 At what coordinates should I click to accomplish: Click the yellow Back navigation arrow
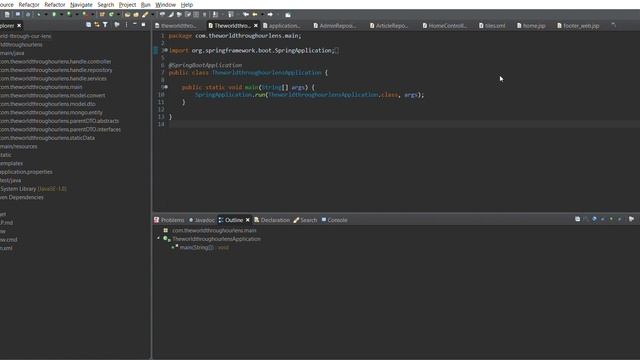click(x=255, y=14)
